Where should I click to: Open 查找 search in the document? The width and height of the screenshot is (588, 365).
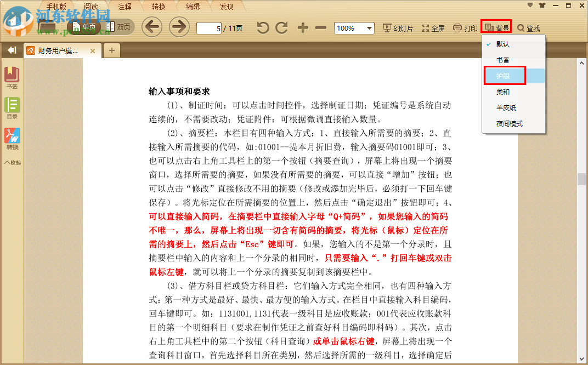click(528, 28)
